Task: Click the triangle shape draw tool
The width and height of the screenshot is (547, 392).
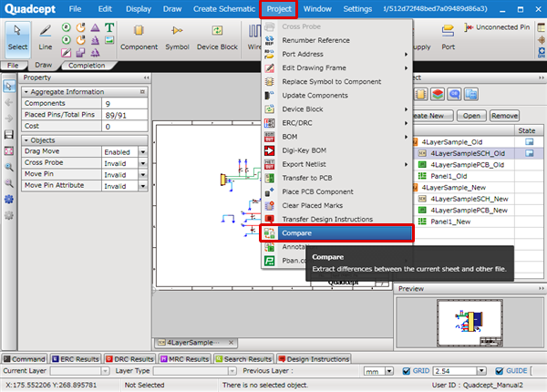Action: point(95,27)
